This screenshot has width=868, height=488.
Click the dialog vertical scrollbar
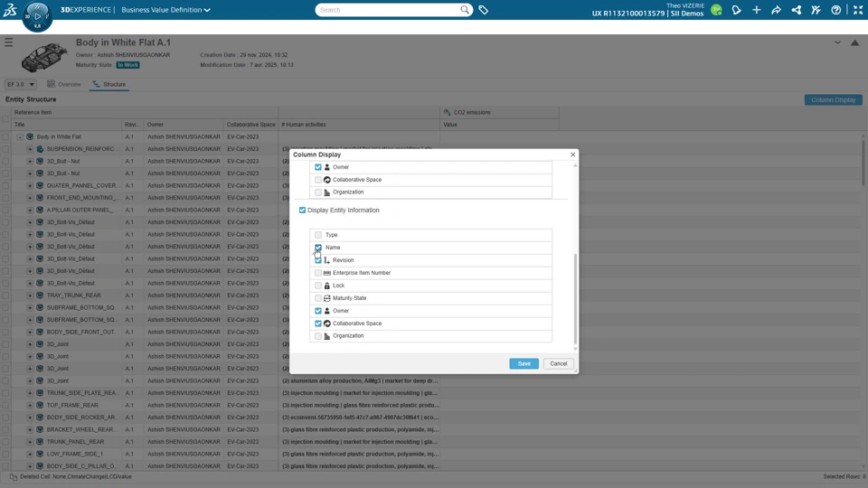(x=575, y=299)
